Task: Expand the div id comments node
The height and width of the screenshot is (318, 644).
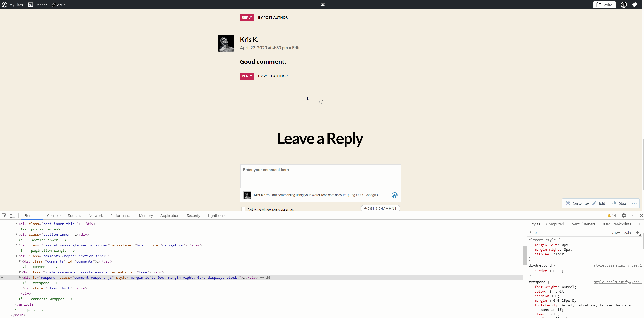Action: [20, 261]
